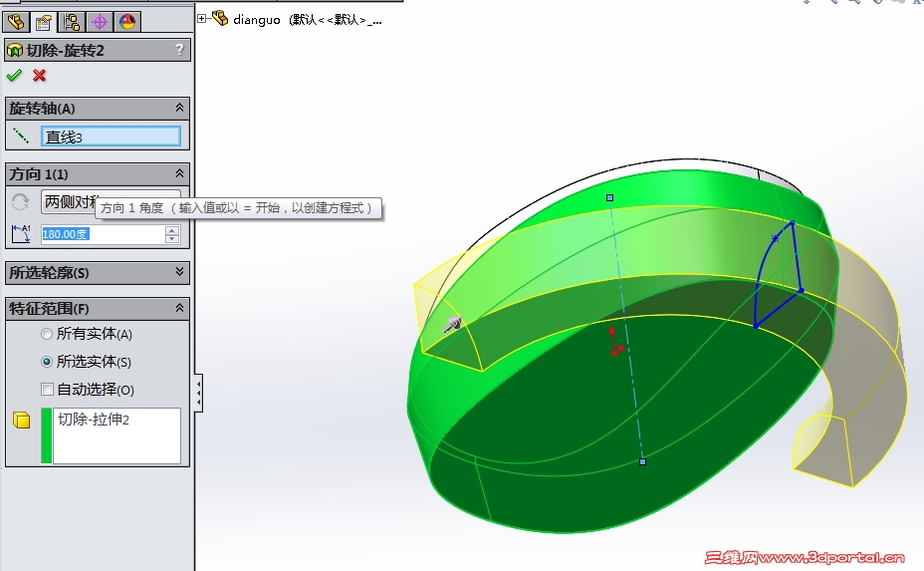Collapse the 特征范围(F) section

(x=180, y=308)
